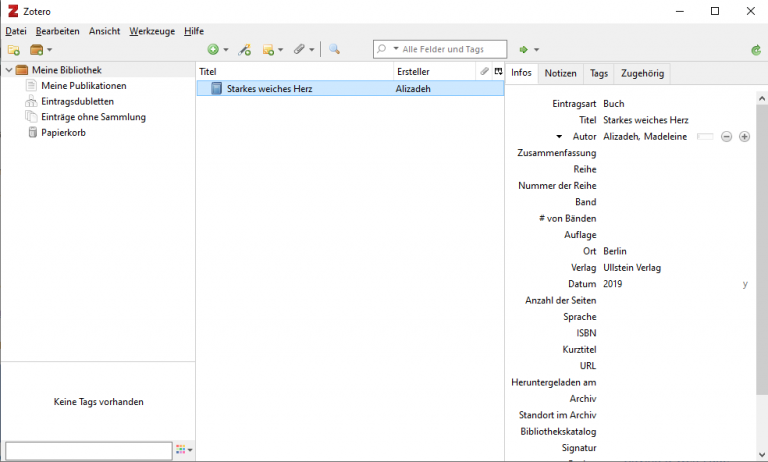The height and width of the screenshot is (462, 768).
Task: Open tag selector color menu
Action: coord(184,450)
